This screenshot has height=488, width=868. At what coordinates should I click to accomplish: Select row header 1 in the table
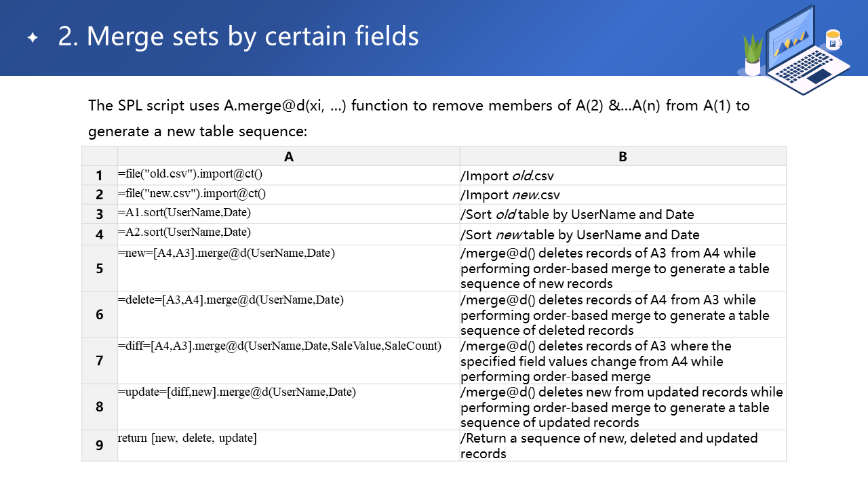click(100, 176)
